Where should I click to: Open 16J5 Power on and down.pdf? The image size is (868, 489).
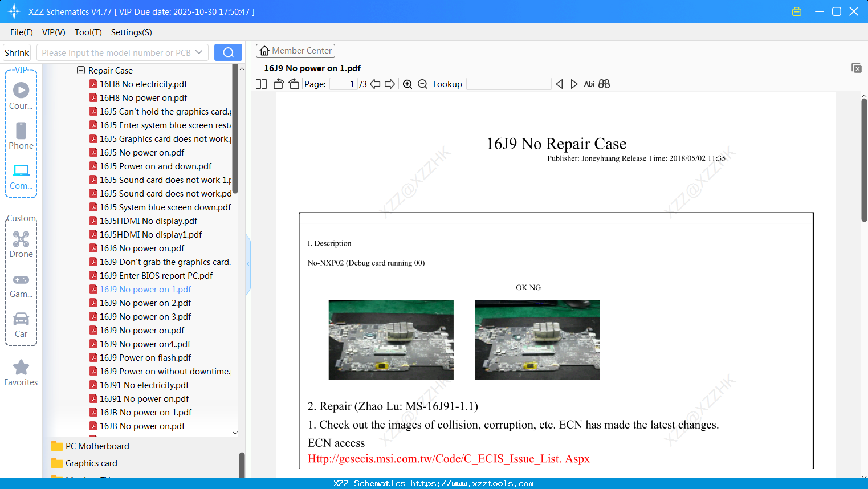pyautogui.click(x=156, y=166)
